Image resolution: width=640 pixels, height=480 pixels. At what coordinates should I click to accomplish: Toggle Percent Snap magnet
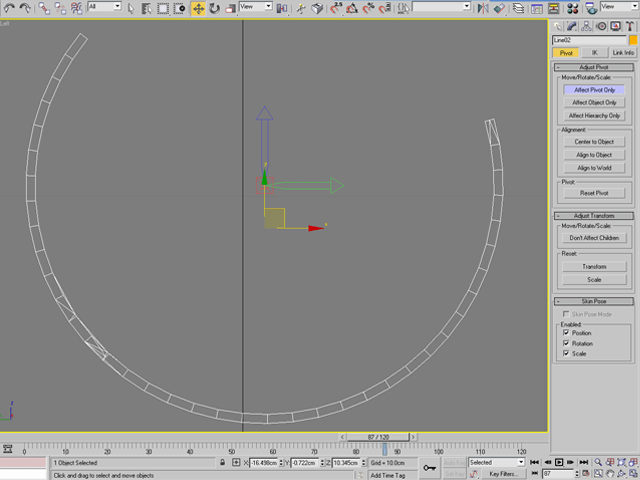(x=369, y=8)
